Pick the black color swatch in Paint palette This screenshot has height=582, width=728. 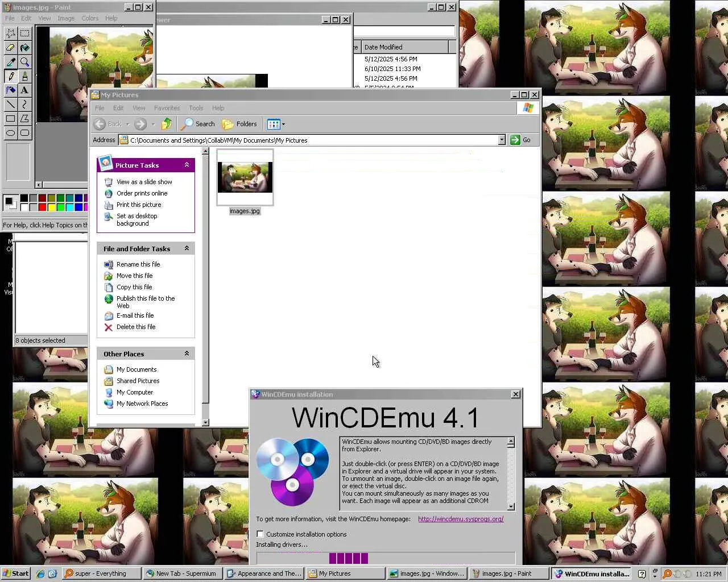pyautogui.click(x=24, y=198)
